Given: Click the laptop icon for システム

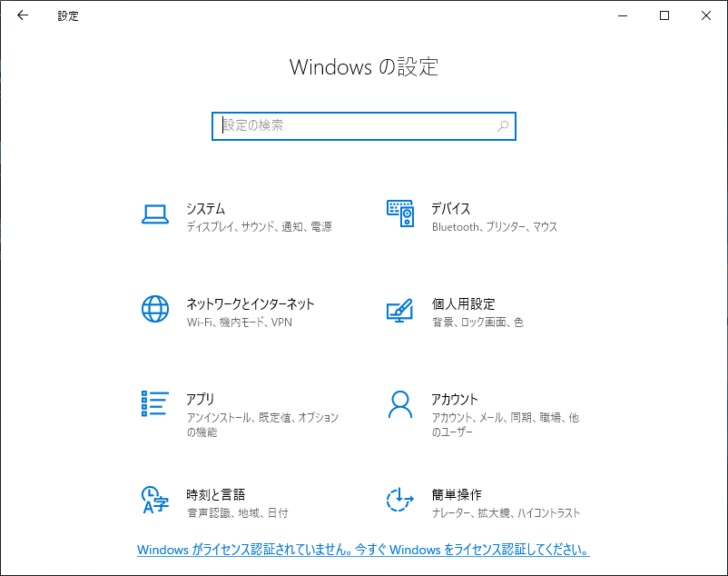Looking at the screenshot, I should pyautogui.click(x=155, y=214).
